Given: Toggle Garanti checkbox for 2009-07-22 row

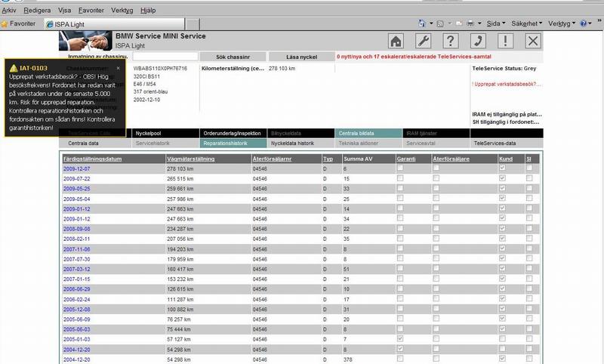Looking at the screenshot, I should 400,178.
